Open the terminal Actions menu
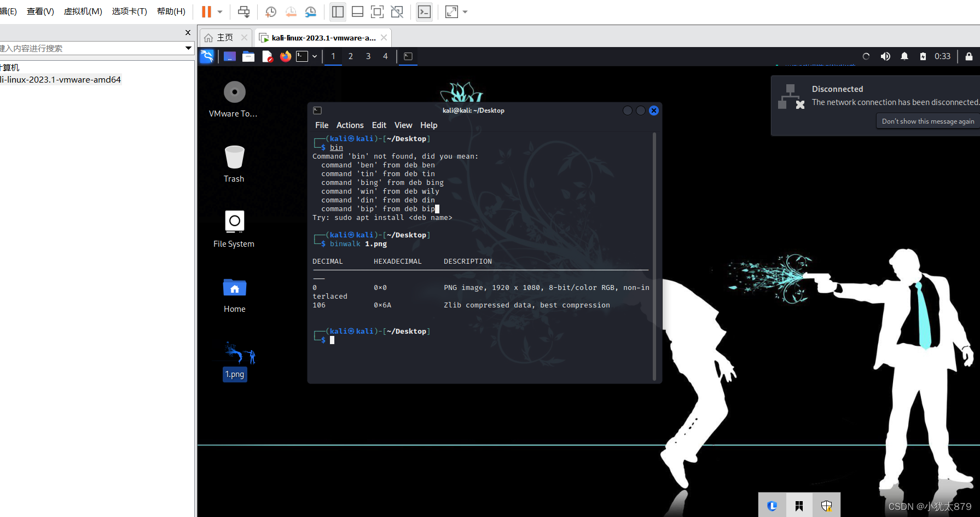The height and width of the screenshot is (517, 980). (350, 125)
